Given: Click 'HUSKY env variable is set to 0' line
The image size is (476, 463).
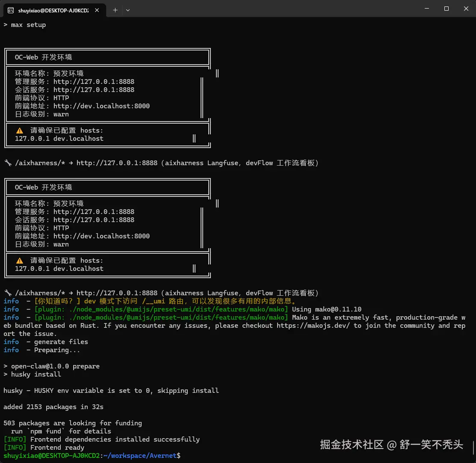Looking at the screenshot, I should [x=111, y=390].
